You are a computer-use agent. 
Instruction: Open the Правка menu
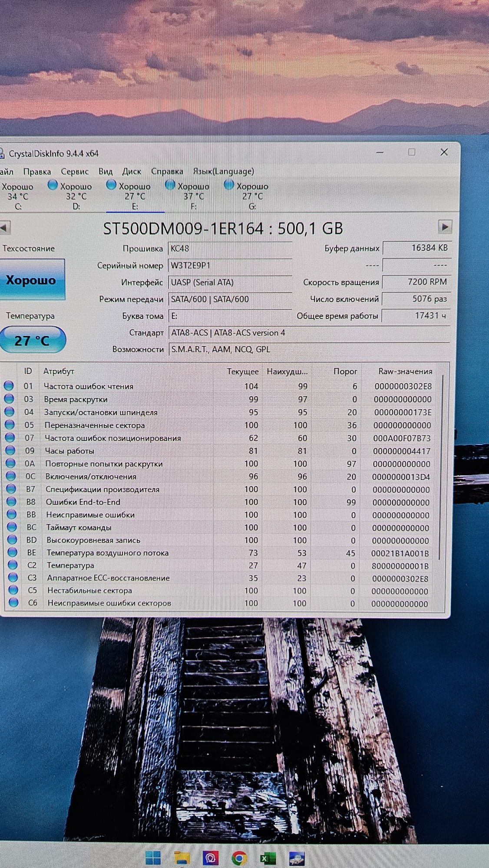(x=37, y=172)
